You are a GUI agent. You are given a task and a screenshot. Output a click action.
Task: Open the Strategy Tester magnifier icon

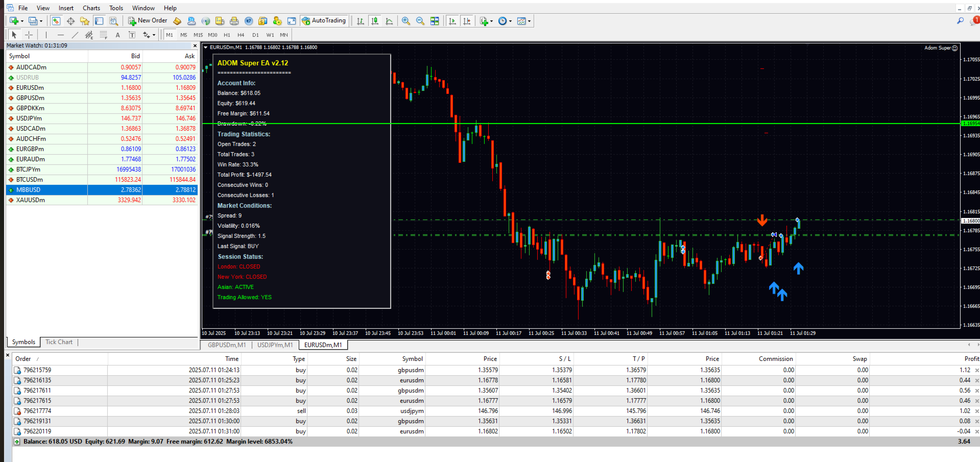(x=113, y=21)
